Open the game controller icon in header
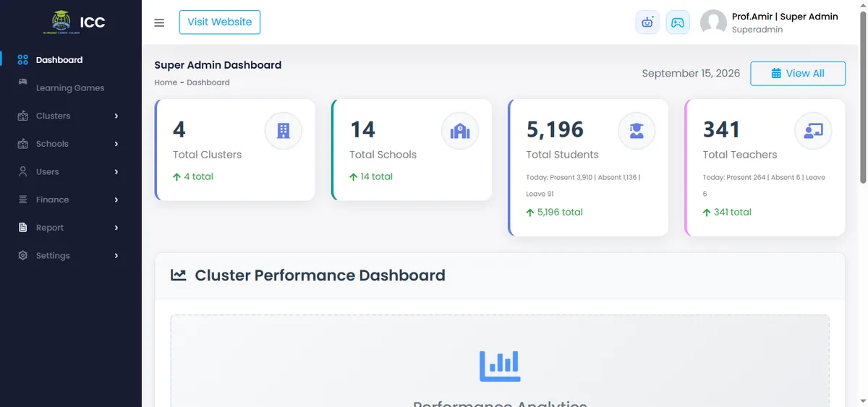 678,22
